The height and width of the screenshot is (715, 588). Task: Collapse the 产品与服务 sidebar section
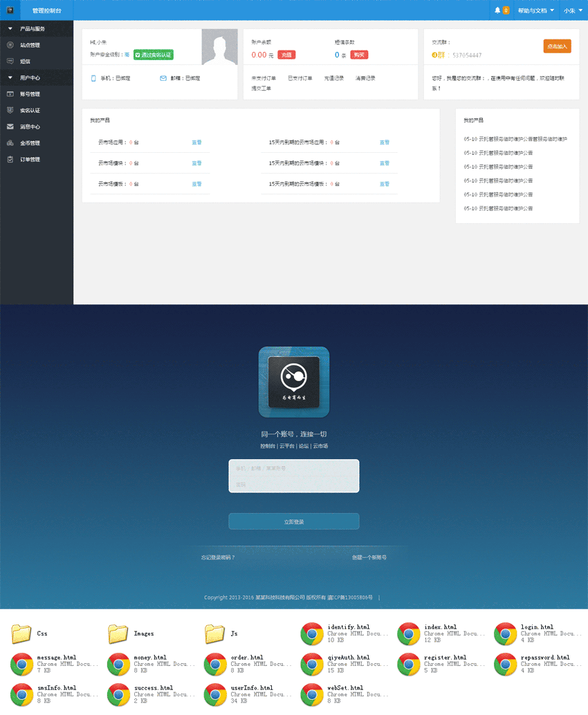tap(10, 29)
